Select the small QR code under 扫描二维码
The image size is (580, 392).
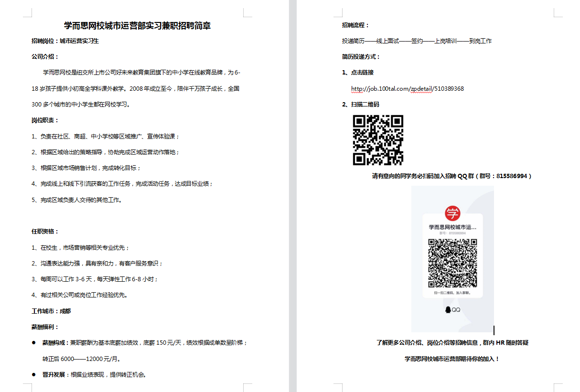(x=378, y=140)
